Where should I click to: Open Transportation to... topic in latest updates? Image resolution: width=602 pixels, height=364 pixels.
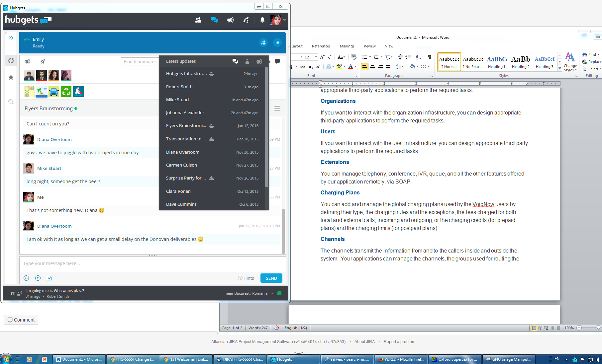212,139
